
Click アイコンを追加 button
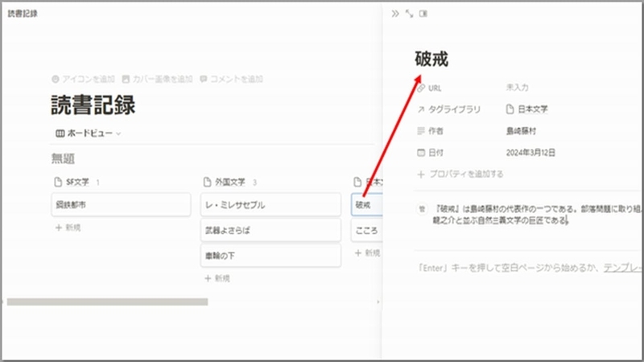point(83,79)
